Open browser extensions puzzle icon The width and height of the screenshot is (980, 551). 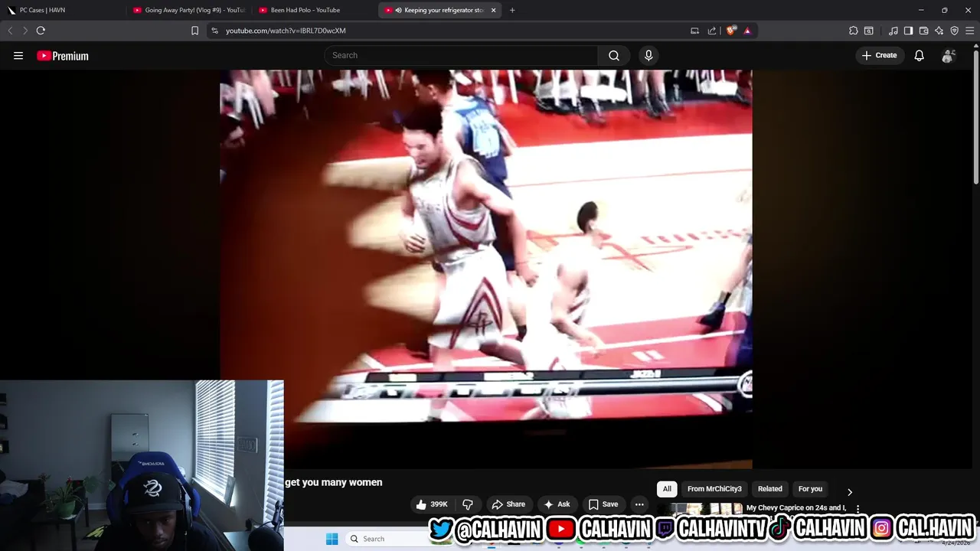click(854, 31)
